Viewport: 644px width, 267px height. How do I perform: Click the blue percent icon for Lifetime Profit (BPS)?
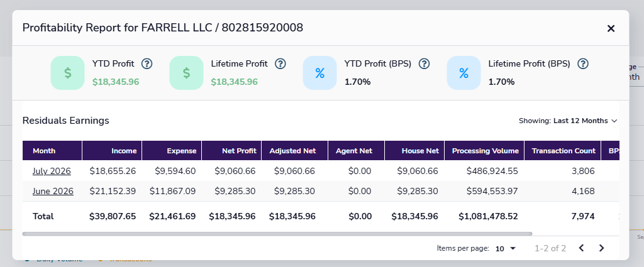click(464, 73)
